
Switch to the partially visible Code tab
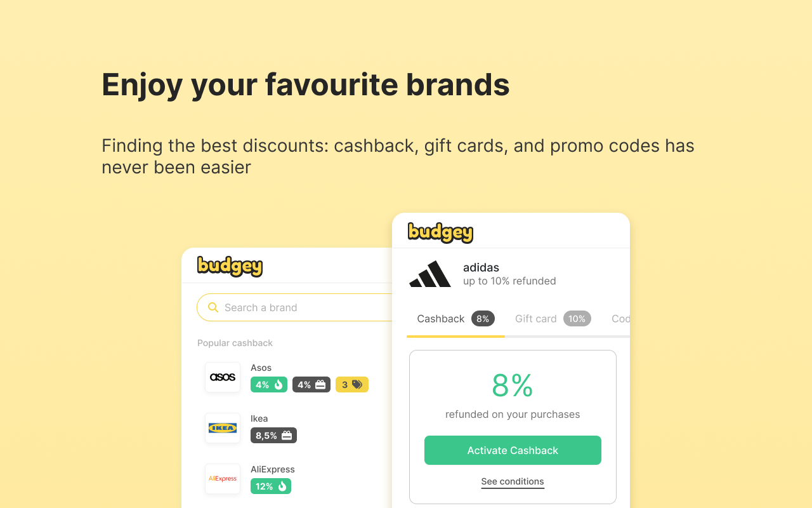coord(620,319)
